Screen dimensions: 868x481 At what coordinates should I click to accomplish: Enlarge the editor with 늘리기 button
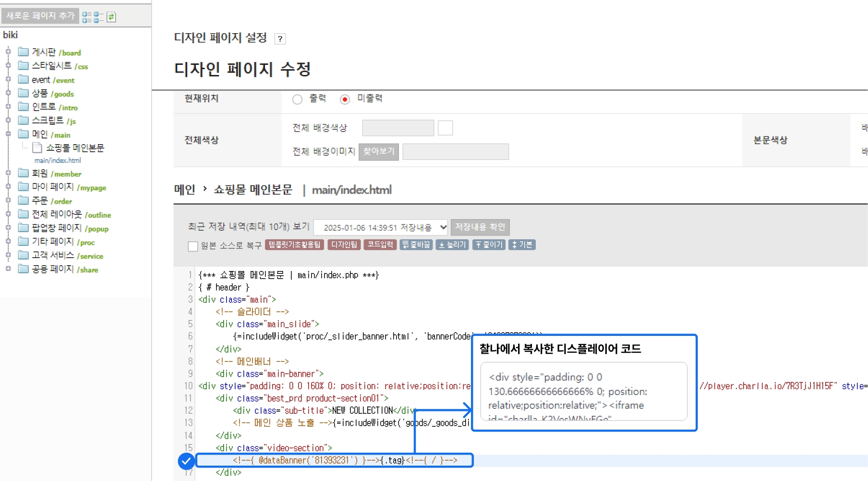click(x=452, y=245)
